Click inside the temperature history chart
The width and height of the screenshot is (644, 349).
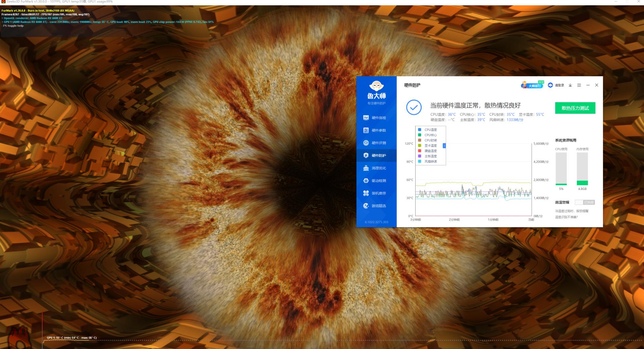473,180
